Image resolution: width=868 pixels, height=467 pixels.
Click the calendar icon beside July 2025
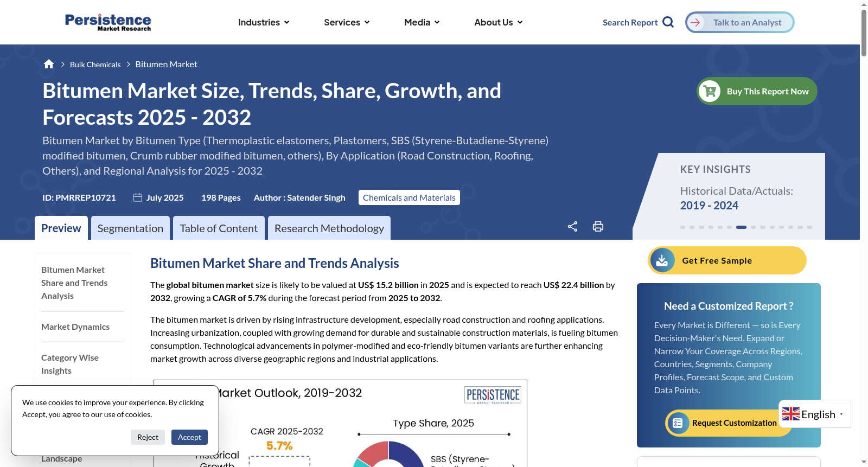138,197
